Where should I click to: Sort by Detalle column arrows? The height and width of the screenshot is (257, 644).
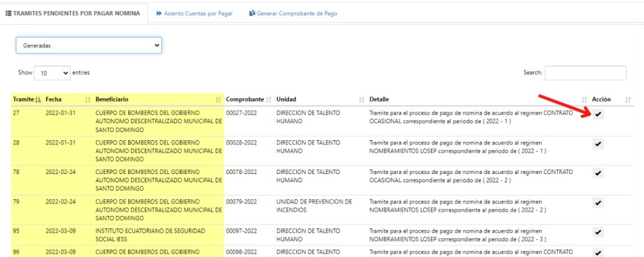tap(584, 100)
